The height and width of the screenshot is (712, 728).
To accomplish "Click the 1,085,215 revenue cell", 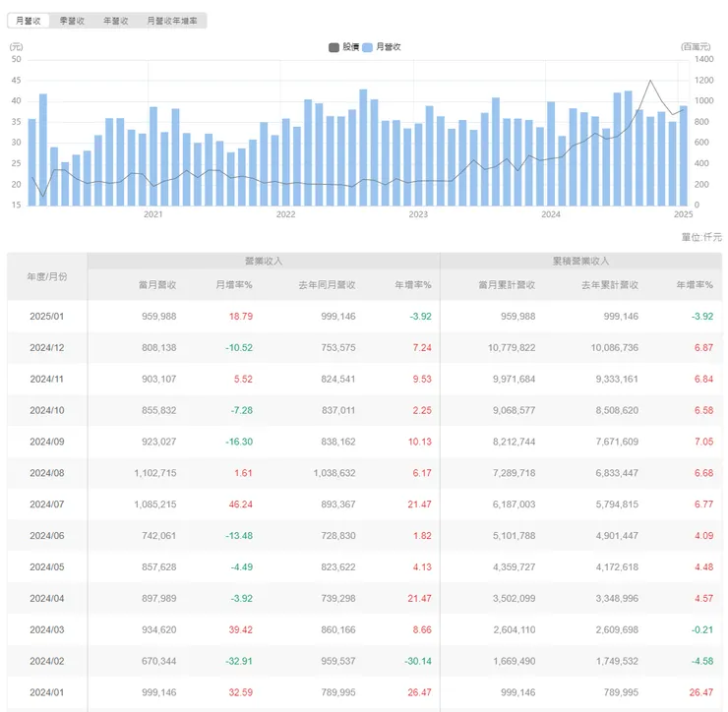I will (x=155, y=504).
